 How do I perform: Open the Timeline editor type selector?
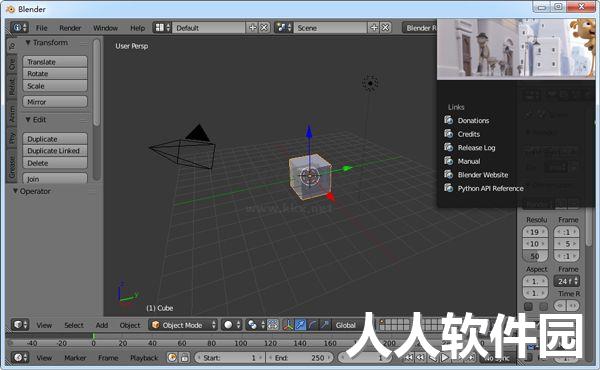20,358
